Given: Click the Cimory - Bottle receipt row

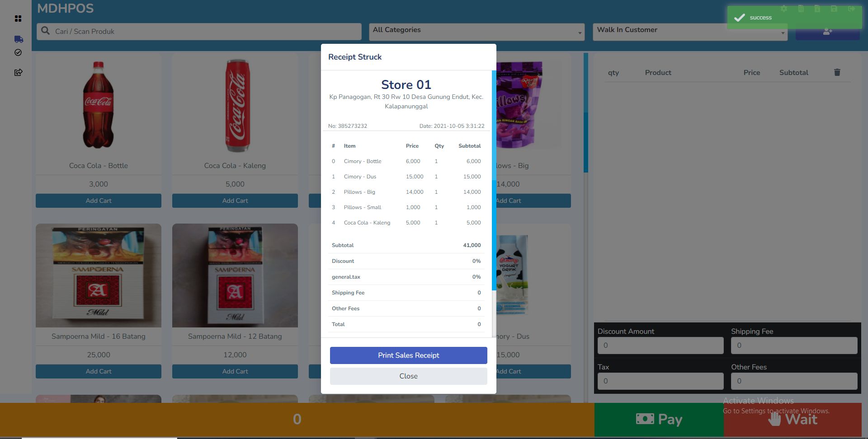Looking at the screenshot, I should 406,161.
